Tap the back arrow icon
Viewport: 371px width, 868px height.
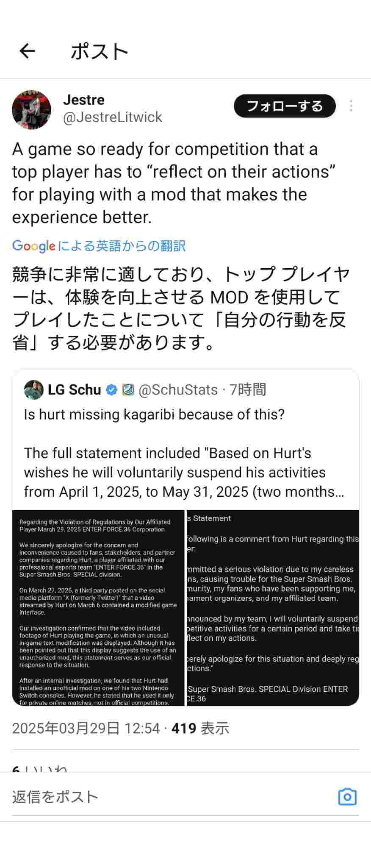coord(28,51)
